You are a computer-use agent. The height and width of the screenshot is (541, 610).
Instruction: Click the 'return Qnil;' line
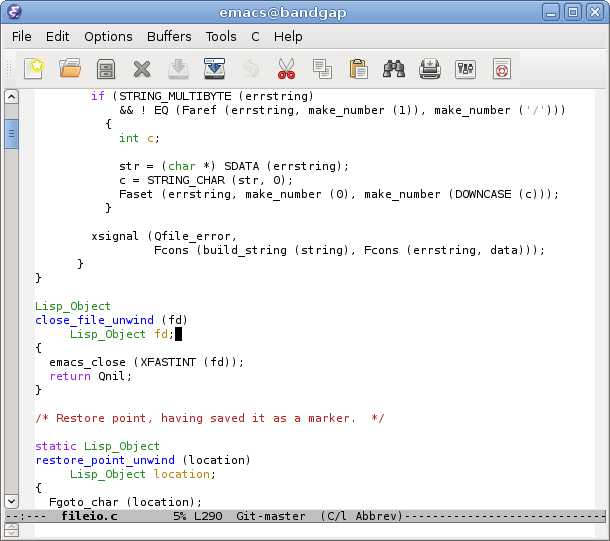point(91,376)
